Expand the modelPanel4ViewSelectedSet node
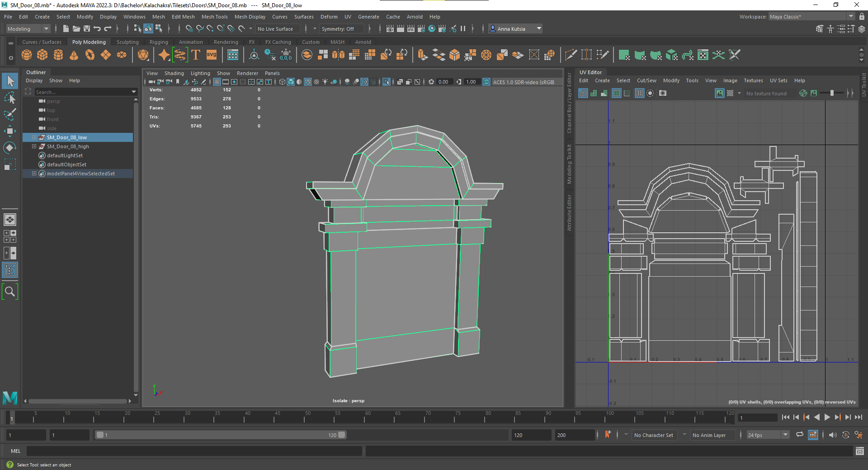The height and width of the screenshot is (470, 868). click(x=34, y=174)
